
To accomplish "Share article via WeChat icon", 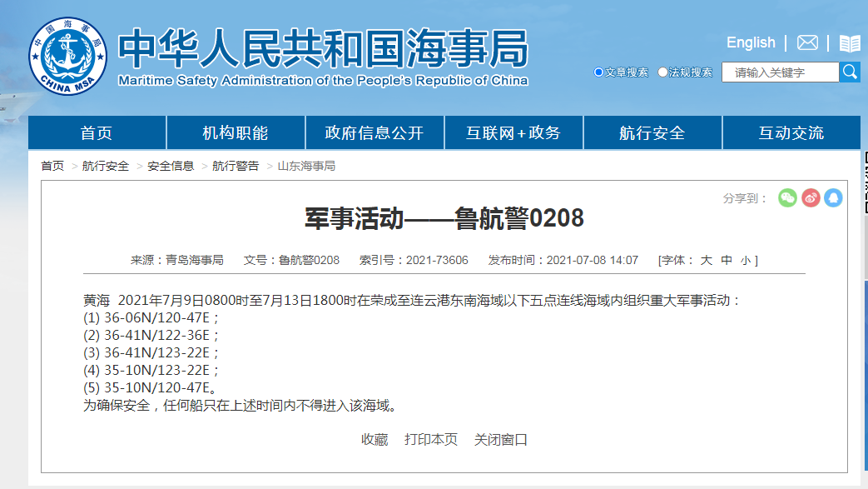I will tap(787, 197).
